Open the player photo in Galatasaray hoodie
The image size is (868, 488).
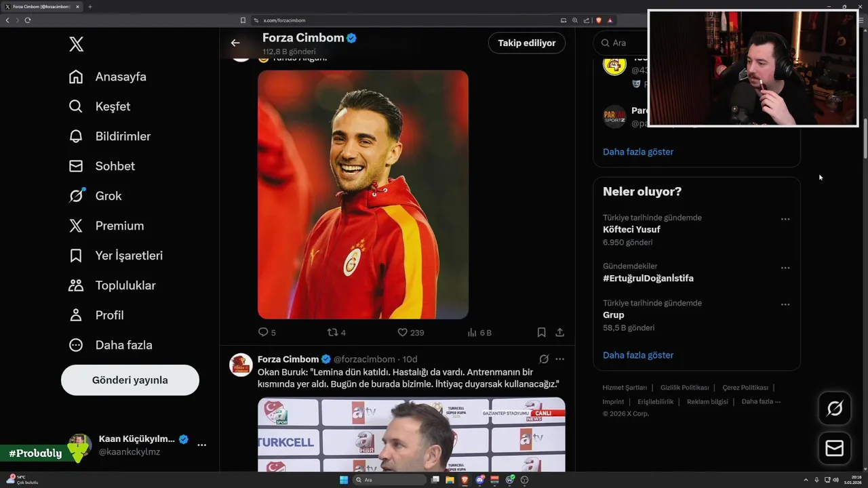pos(363,195)
